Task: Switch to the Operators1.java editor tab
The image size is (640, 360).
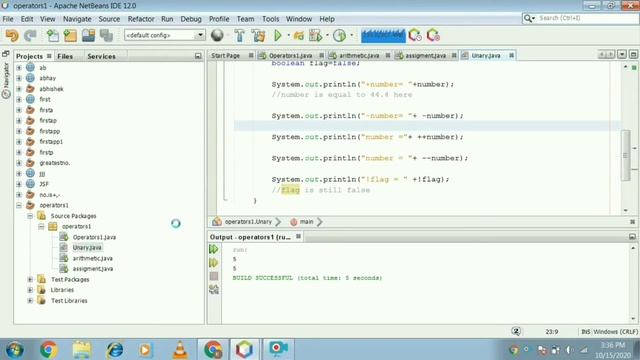Action: pos(290,55)
